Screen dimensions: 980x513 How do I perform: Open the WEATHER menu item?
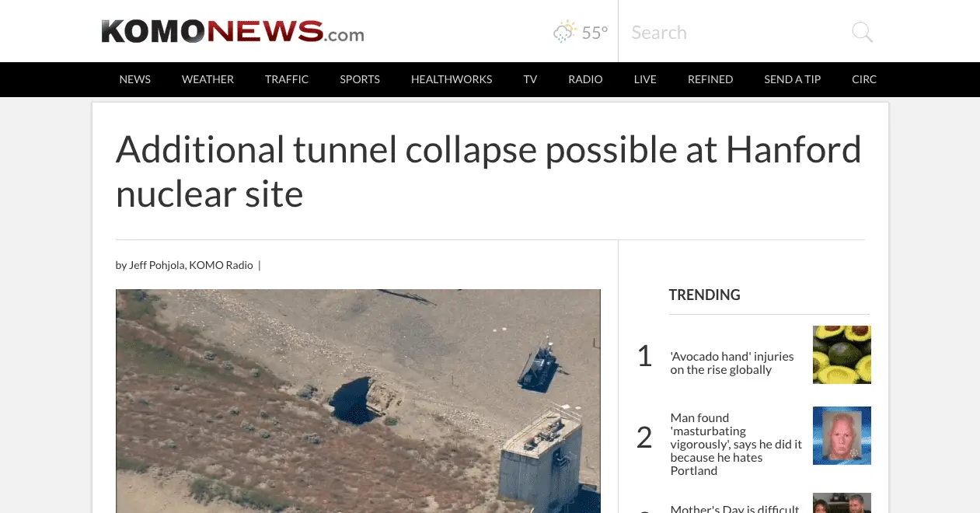point(208,79)
